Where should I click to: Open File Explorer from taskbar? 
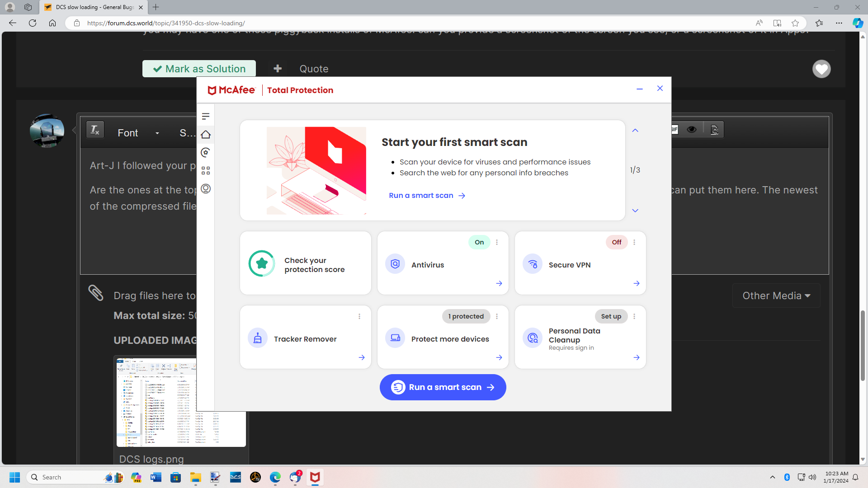tap(195, 477)
